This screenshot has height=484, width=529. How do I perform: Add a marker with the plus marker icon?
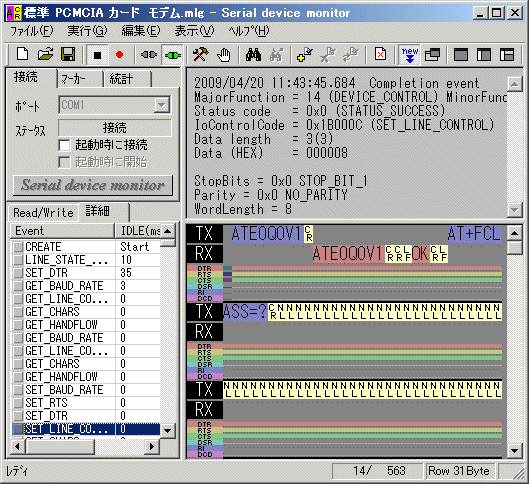[305, 55]
